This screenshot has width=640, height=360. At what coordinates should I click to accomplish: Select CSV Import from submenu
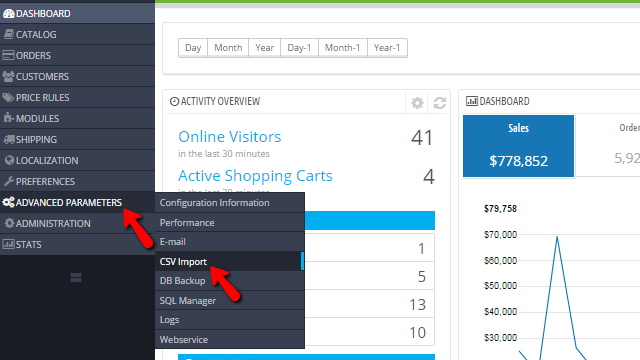[230, 261]
